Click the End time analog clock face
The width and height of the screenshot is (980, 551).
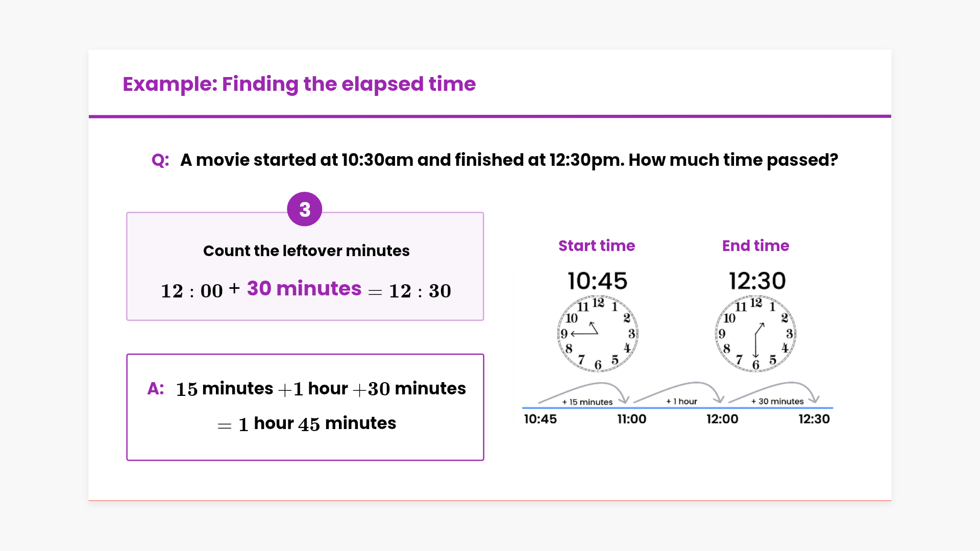pos(755,334)
